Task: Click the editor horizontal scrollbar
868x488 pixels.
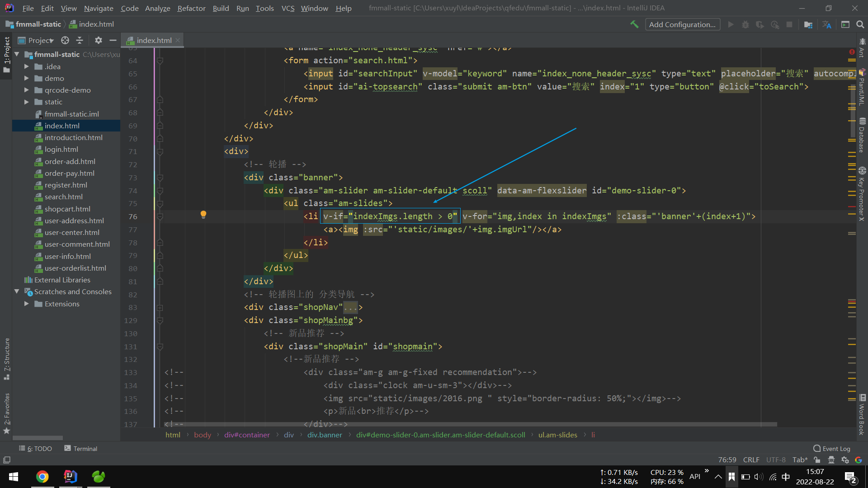Action: (x=470, y=424)
